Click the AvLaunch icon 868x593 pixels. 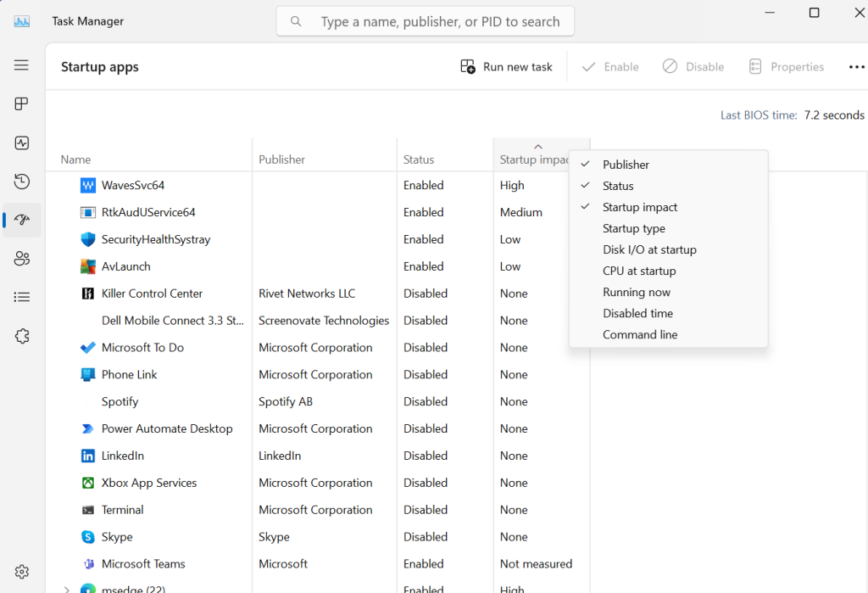pos(88,266)
